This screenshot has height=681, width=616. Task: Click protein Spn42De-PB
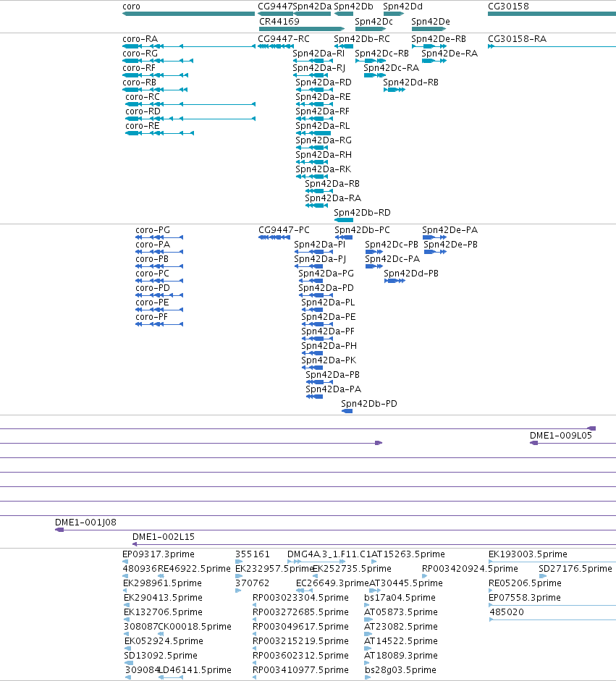[x=435, y=252]
